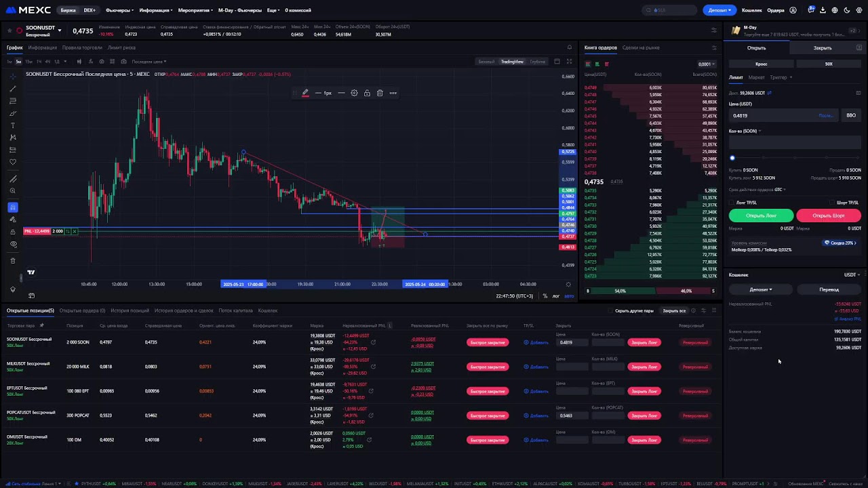Select the trend line drawing tool
Viewport: 868px width, 488px height.
13,89
